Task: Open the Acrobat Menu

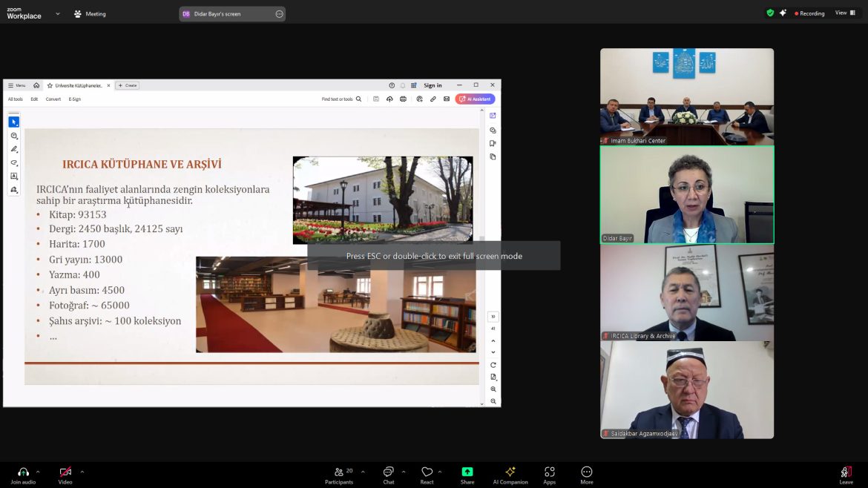Action: (18, 85)
